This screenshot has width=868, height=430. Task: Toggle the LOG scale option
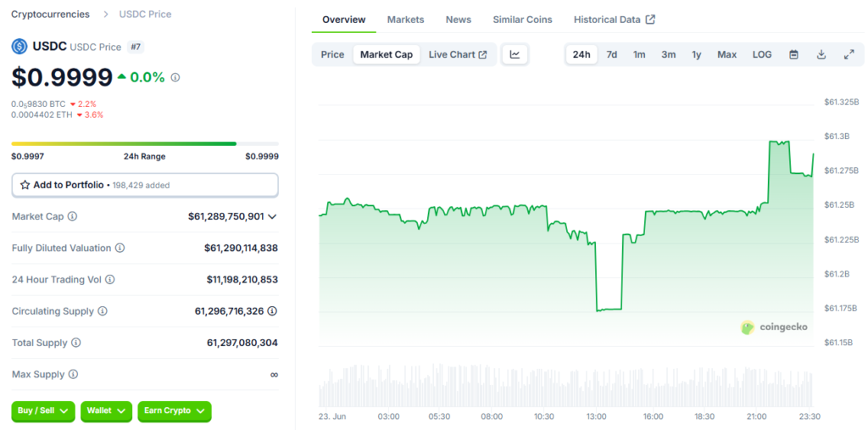tap(761, 54)
